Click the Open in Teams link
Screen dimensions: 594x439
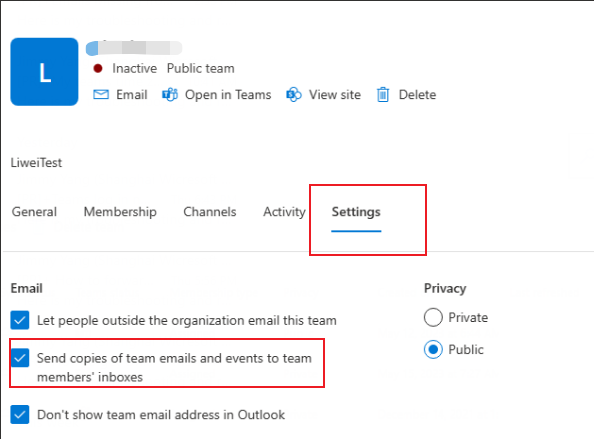click(228, 95)
